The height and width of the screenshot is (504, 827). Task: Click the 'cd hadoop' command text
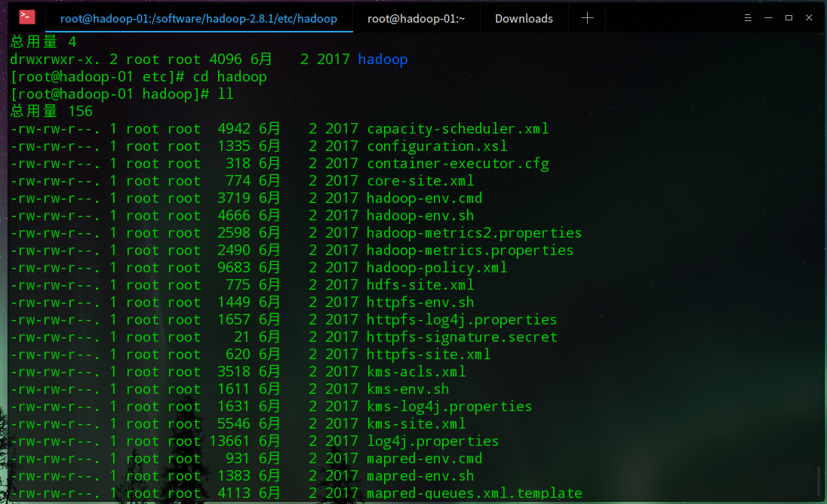[230, 77]
